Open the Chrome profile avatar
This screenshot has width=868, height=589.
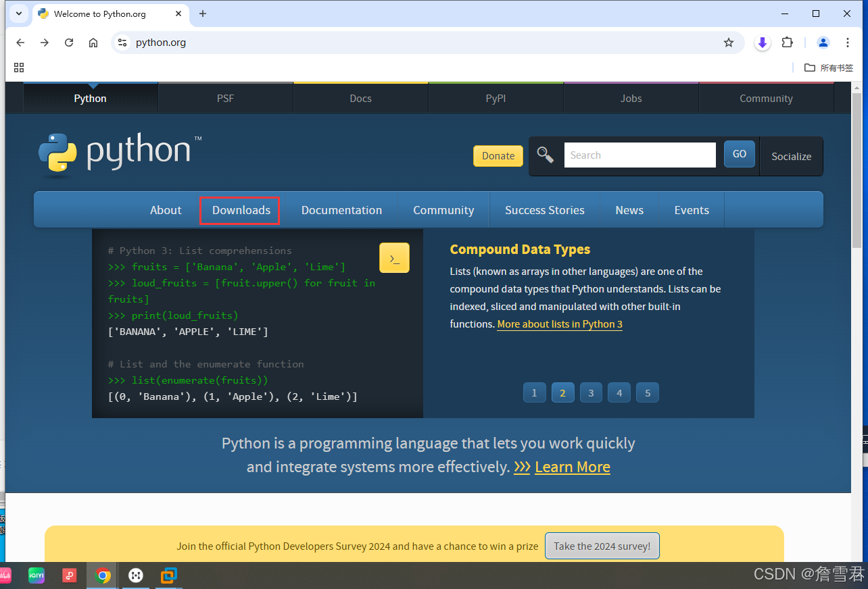[823, 43]
